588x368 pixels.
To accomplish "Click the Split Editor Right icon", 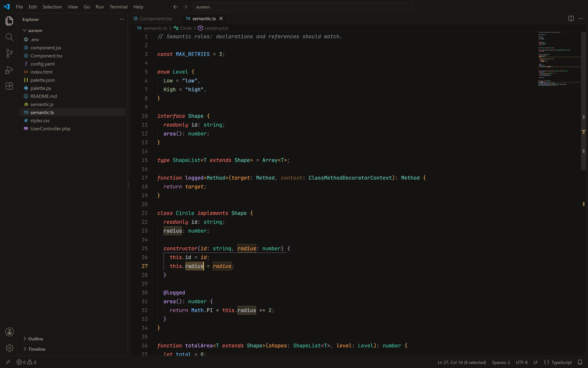I will tap(571, 19).
